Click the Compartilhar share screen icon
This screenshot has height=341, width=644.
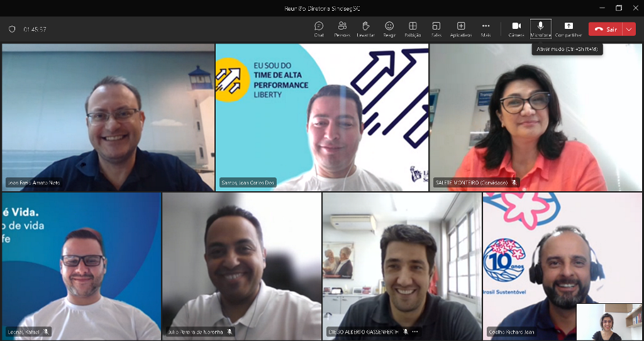pos(569,28)
